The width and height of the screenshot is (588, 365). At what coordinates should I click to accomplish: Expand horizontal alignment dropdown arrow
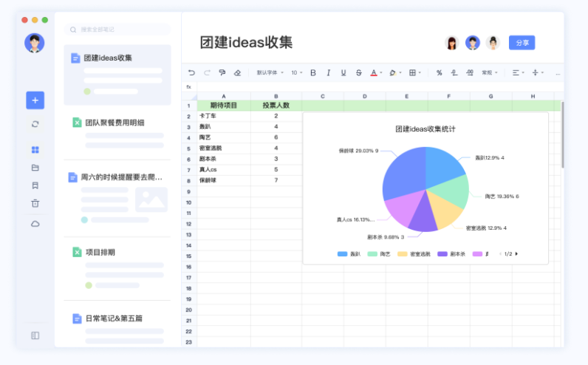[523, 72]
